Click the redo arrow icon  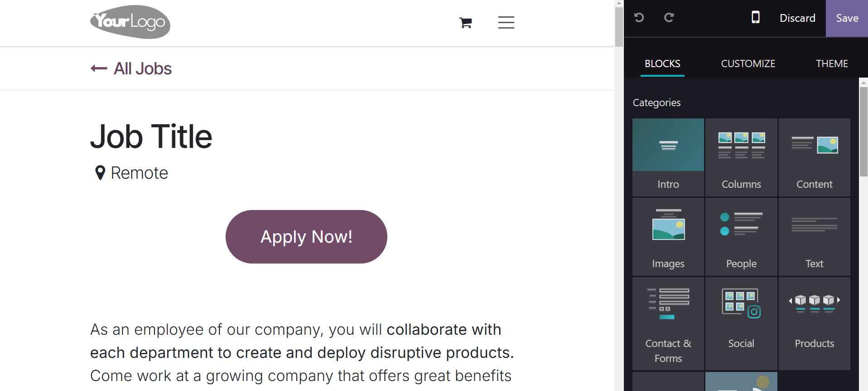point(669,18)
